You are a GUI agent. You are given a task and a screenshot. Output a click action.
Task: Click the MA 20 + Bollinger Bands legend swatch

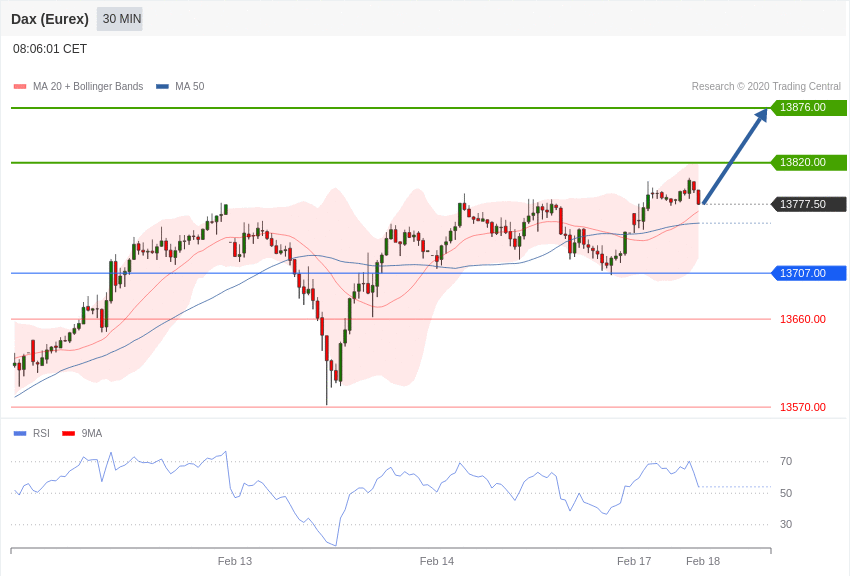click(x=20, y=86)
